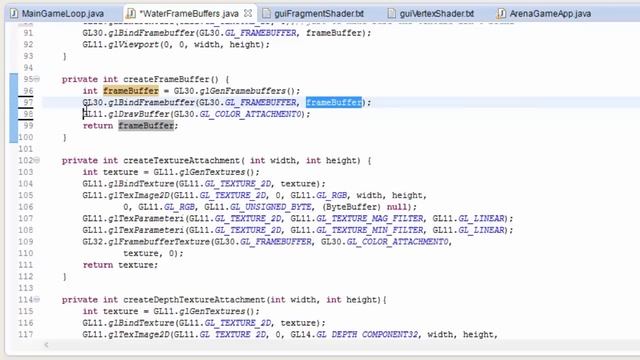Click return texture statement on line 111
Image resolution: width=640 pixels, height=360 pixels.
tap(120, 265)
